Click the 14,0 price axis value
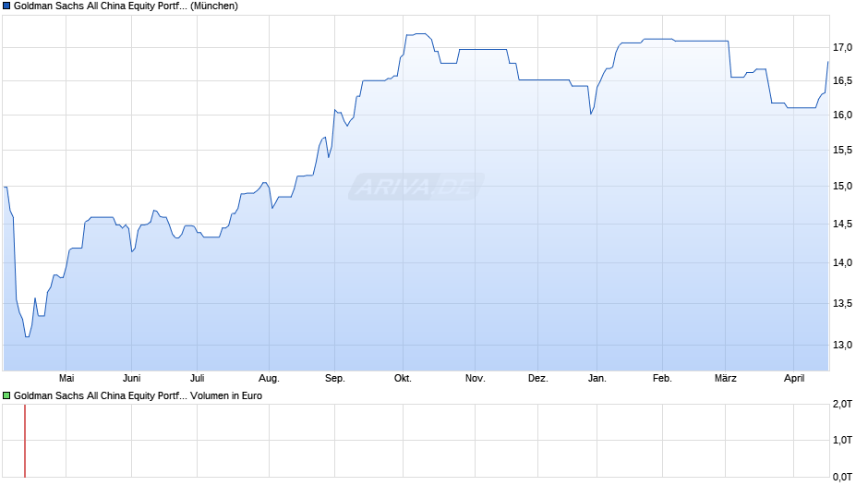This screenshot has height=486, width=868. (842, 262)
